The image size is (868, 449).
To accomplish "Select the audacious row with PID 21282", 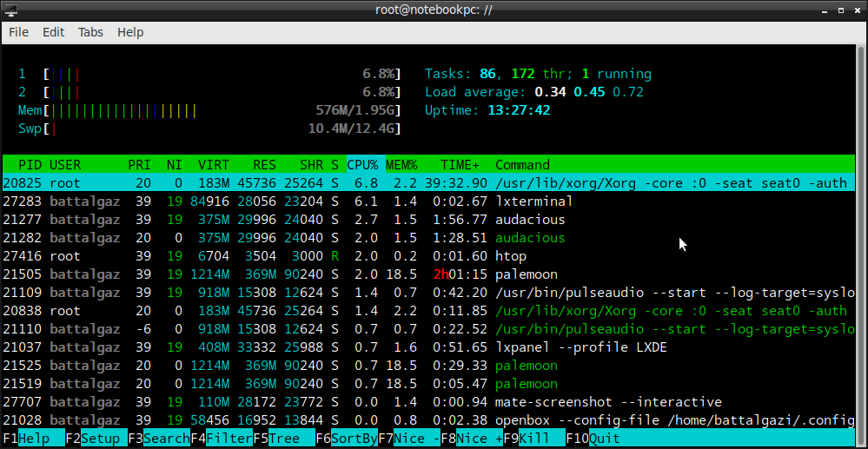I will [428, 237].
